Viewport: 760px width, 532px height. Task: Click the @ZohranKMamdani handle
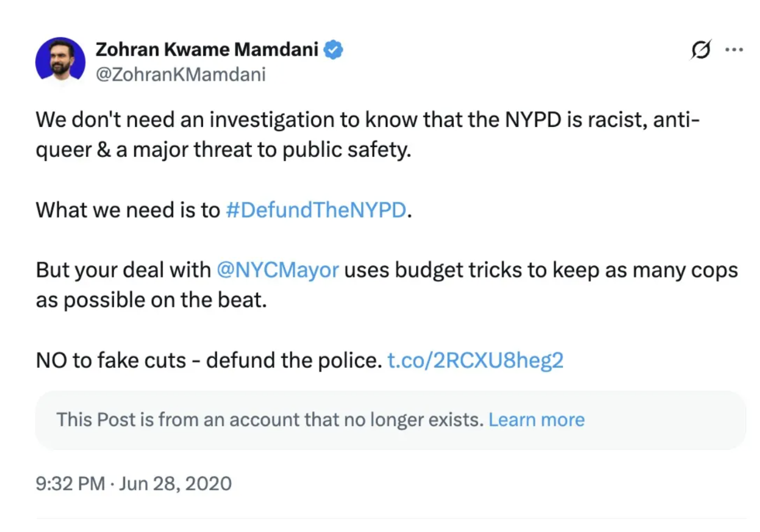(181, 74)
